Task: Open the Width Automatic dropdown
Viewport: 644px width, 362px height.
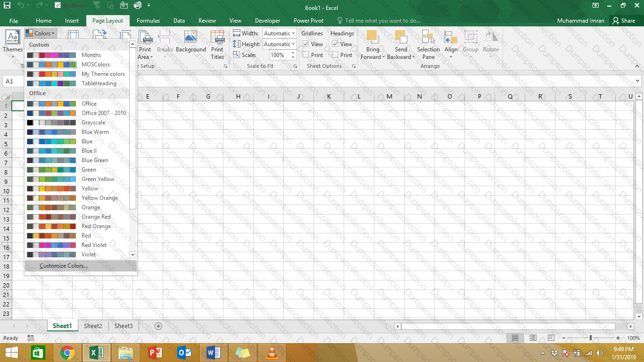Action: pyautogui.click(x=293, y=33)
